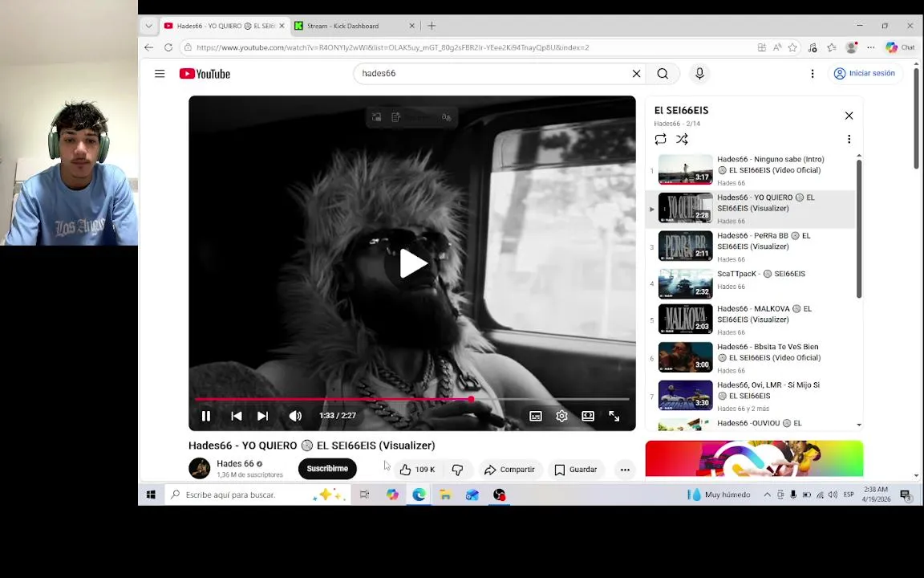The height and width of the screenshot is (578, 924).
Task: Play MALKOVA from the playlist
Action: tap(750, 320)
